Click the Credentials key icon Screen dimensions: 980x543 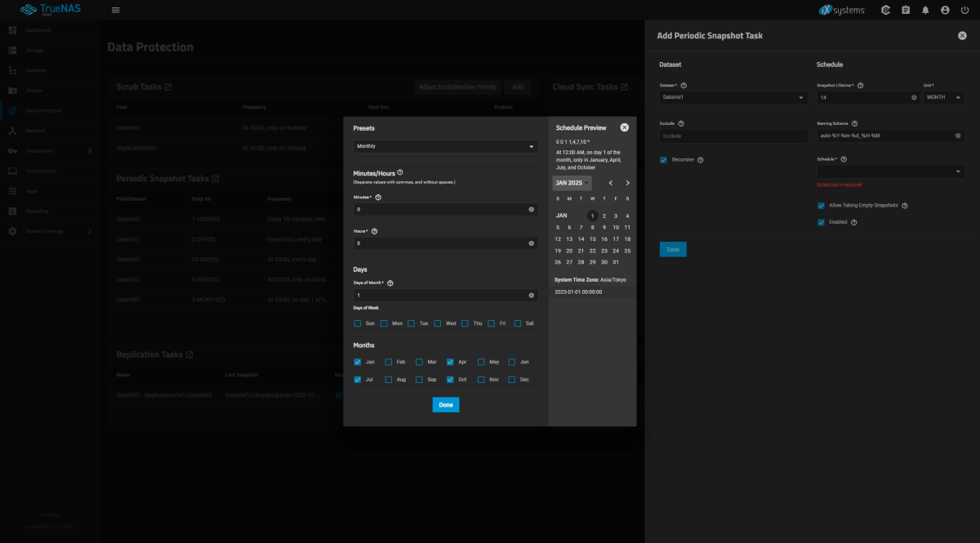(13, 150)
